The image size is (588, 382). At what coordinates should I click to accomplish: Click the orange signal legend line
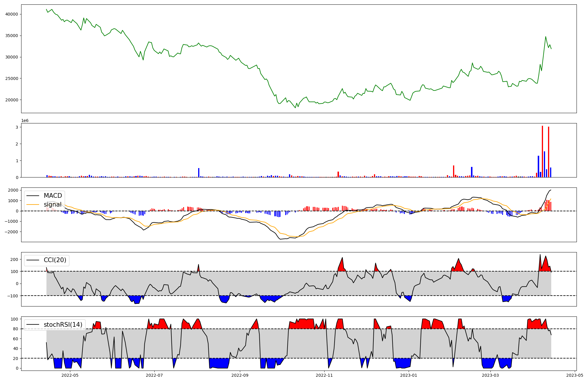33,205
